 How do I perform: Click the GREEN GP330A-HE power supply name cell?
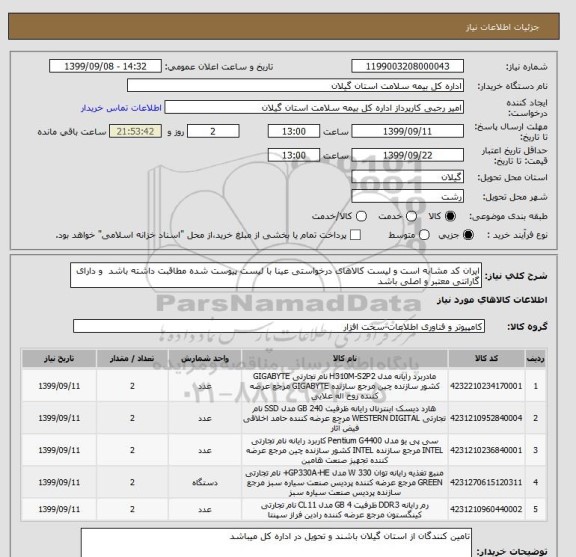coord(345,482)
